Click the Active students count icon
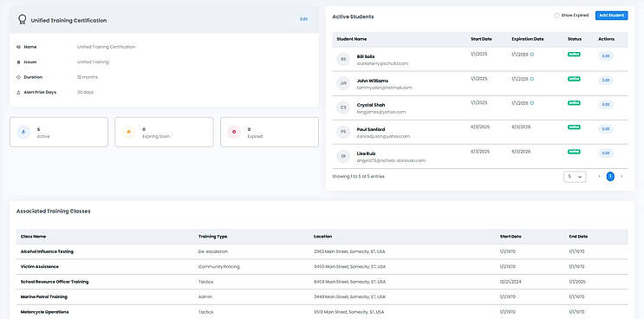 click(23, 132)
